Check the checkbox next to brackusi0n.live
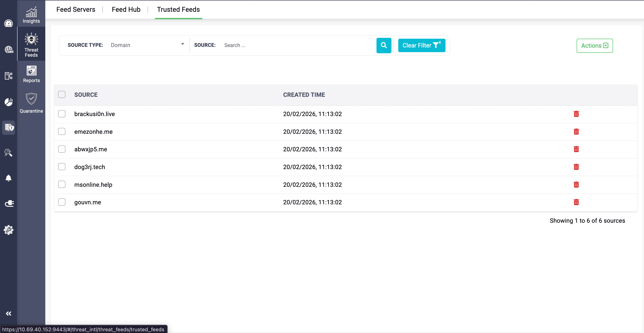 click(62, 114)
